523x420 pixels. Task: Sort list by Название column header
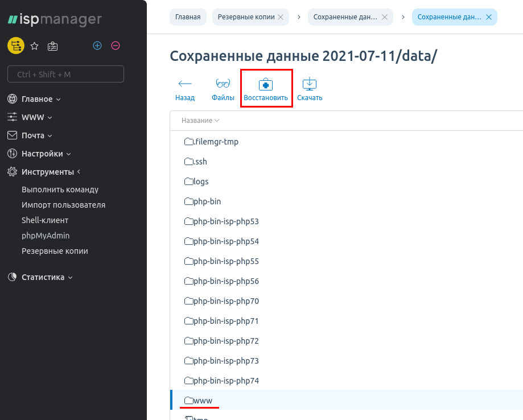click(x=197, y=121)
